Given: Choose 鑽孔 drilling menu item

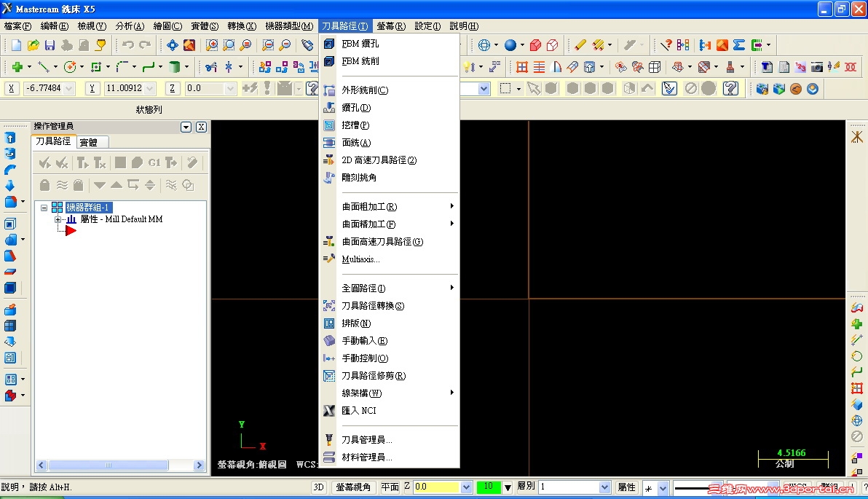Looking at the screenshot, I should click(x=390, y=107).
